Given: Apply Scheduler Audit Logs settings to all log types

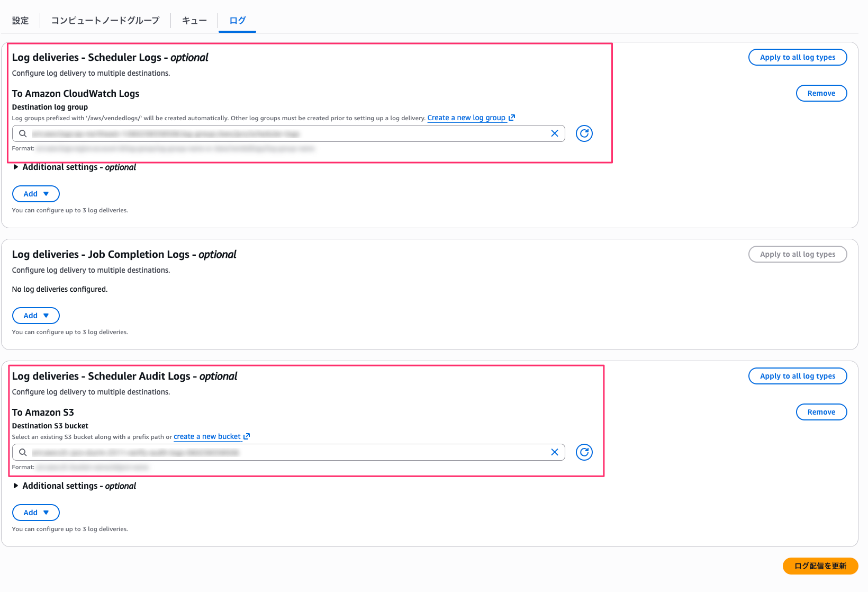Looking at the screenshot, I should click(x=798, y=376).
